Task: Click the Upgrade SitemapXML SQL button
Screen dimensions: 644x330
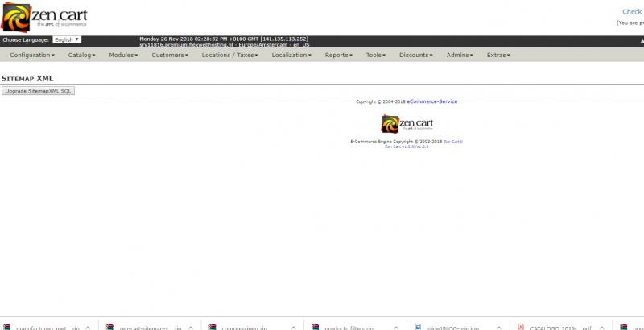Action: click(38, 91)
